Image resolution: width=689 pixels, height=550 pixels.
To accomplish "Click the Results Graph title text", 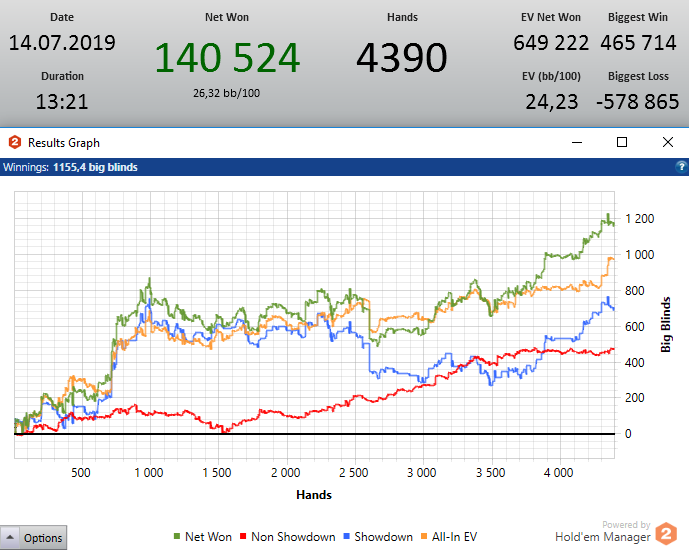I will tap(64, 143).
